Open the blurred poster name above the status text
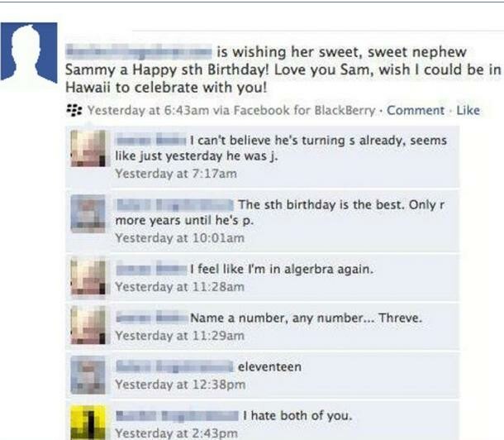The width and height of the screenshot is (504, 440). 139,52
